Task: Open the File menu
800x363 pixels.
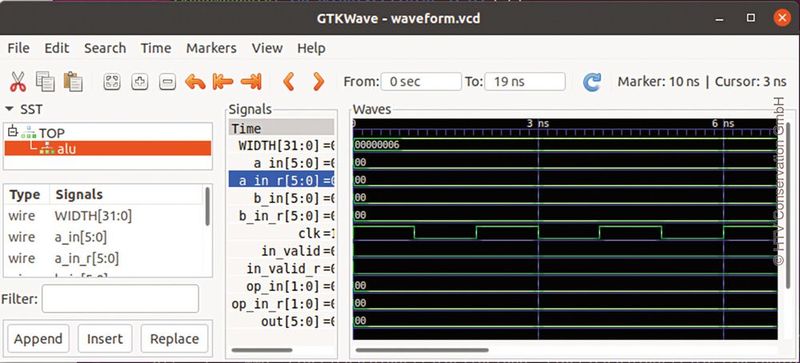Action: click(x=18, y=49)
